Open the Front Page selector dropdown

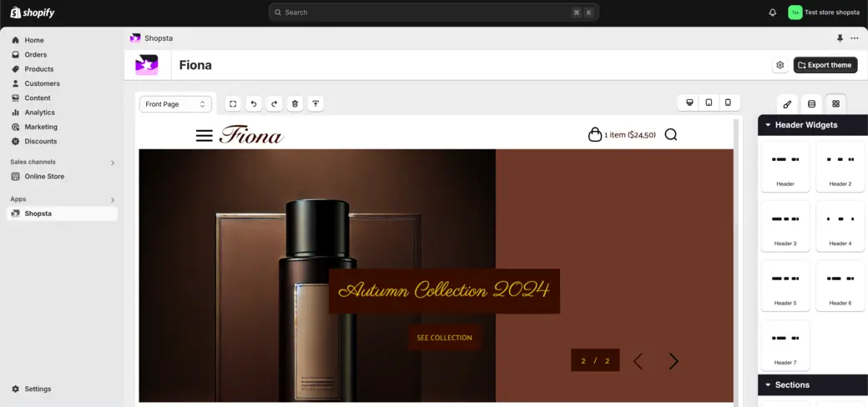[175, 104]
